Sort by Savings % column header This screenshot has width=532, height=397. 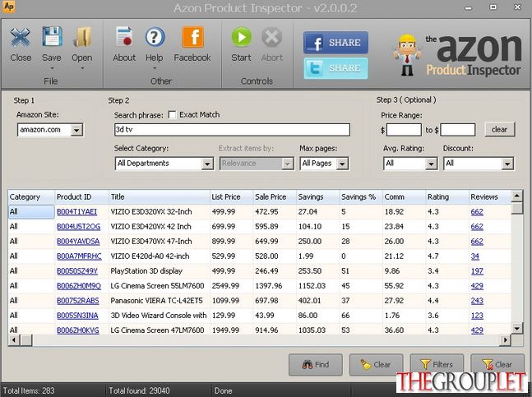tap(361, 197)
